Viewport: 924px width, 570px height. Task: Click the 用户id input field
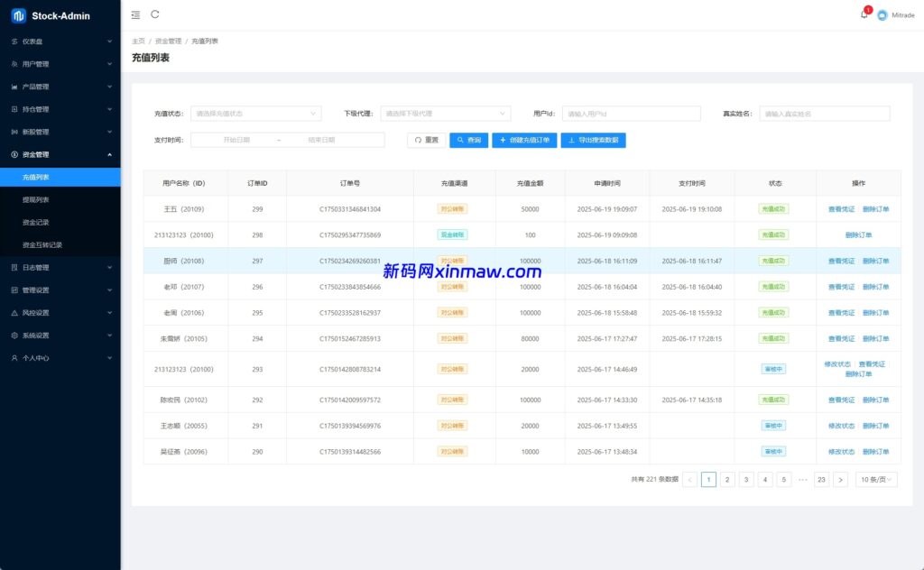(x=631, y=114)
